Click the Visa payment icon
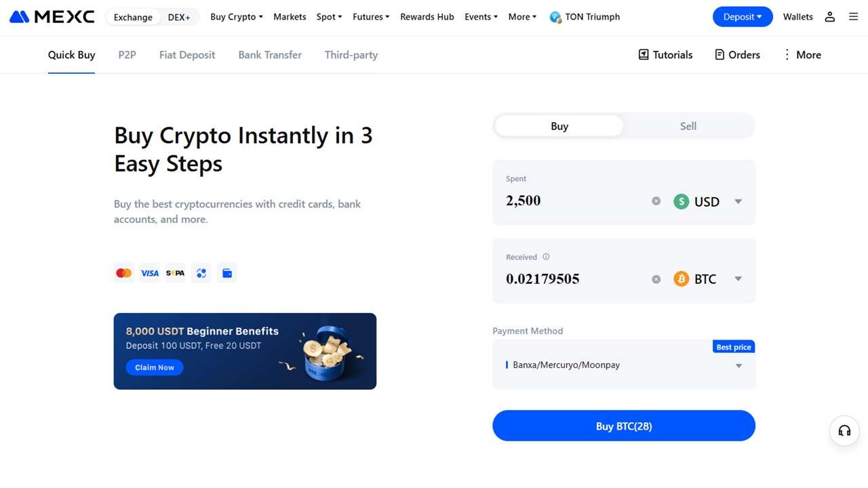Image resolution: width=868 pixels, height=488 pixels. (x=149, y=273)
